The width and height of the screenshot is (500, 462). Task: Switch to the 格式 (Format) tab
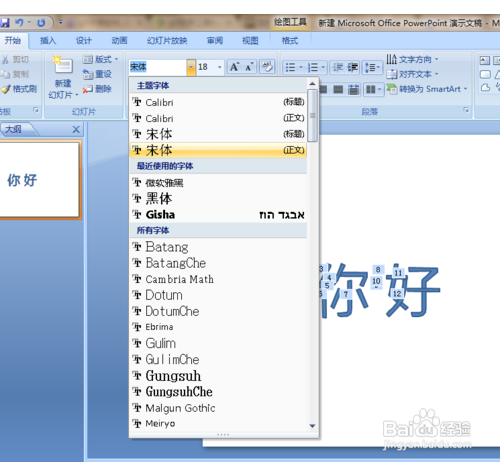point(290,41)
